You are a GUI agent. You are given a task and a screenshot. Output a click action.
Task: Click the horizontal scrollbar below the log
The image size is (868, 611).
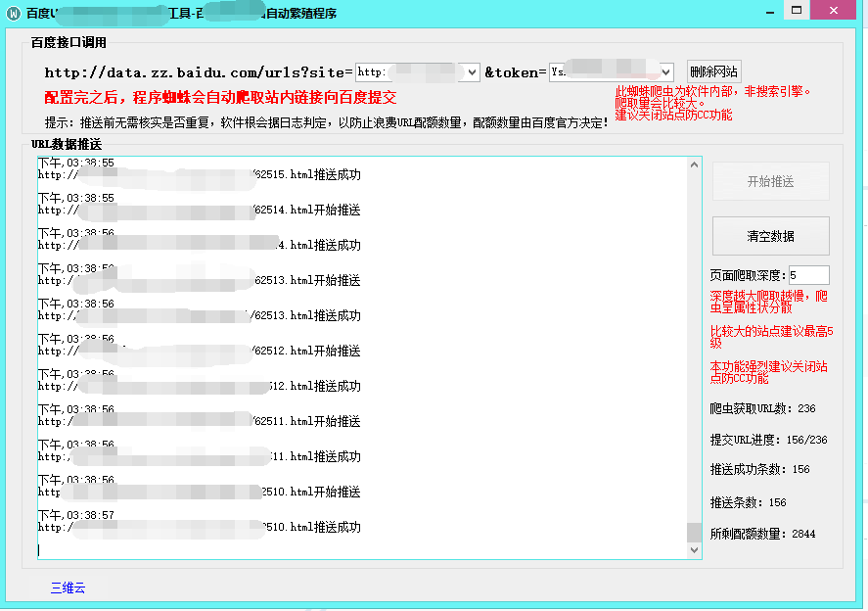362,557
